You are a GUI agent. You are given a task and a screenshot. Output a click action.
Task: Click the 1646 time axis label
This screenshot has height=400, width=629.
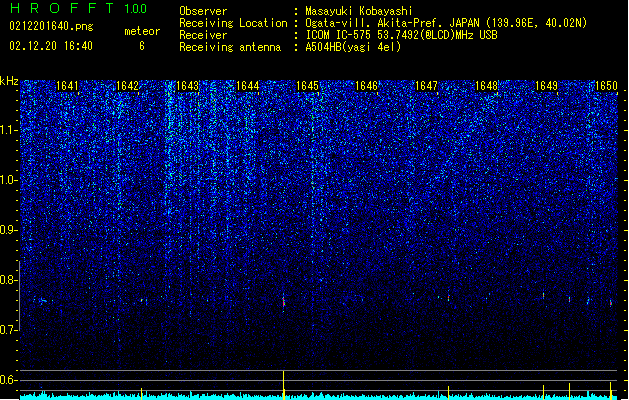[x=367, y=86]
